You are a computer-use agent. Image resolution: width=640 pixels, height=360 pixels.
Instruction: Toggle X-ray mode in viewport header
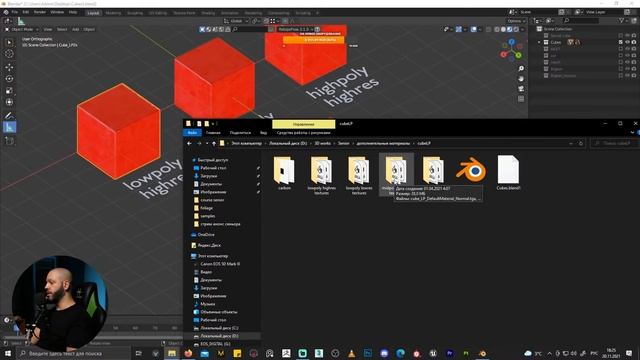tap(489, 29)
